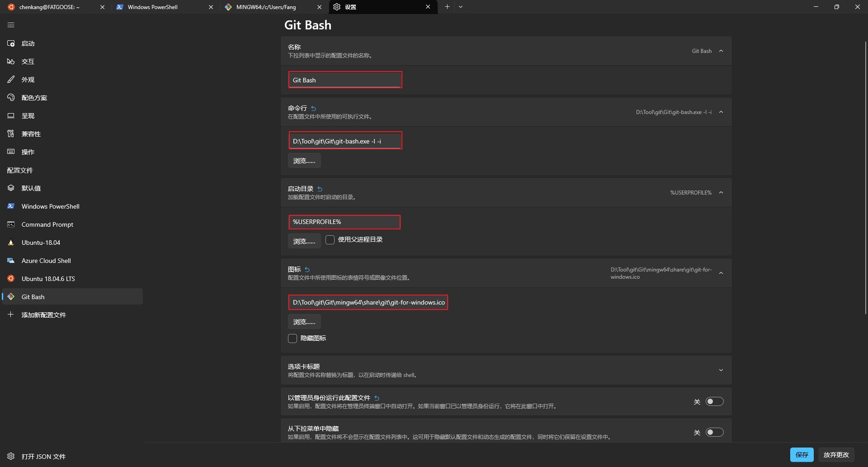Select 默认值 defaults profile

coord(72,188)
